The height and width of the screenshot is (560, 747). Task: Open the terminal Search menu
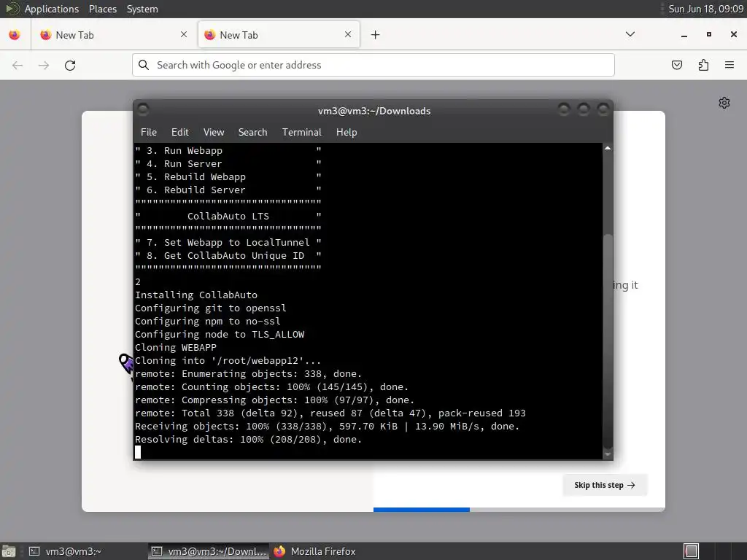252,133
